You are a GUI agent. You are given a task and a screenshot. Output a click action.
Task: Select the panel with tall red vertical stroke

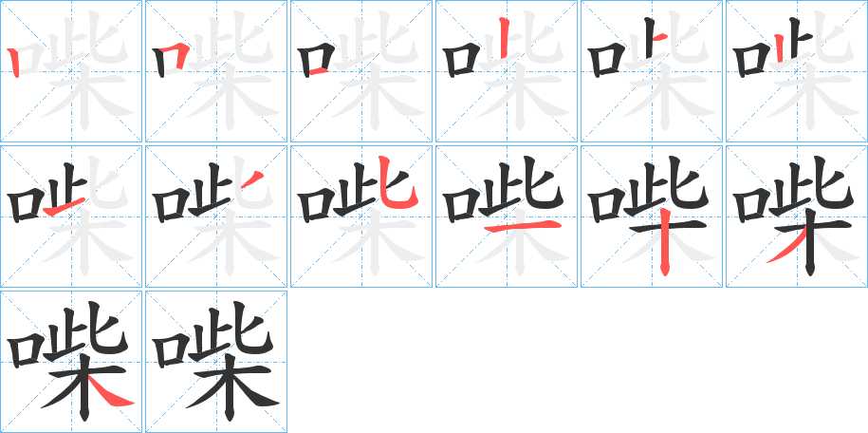[x=507, y=71]
